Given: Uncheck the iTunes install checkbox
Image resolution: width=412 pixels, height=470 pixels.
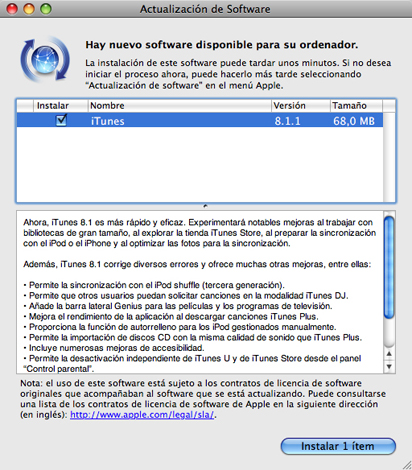Looking at the screenshot, I should pyautogui.click(x=61, y=120).
